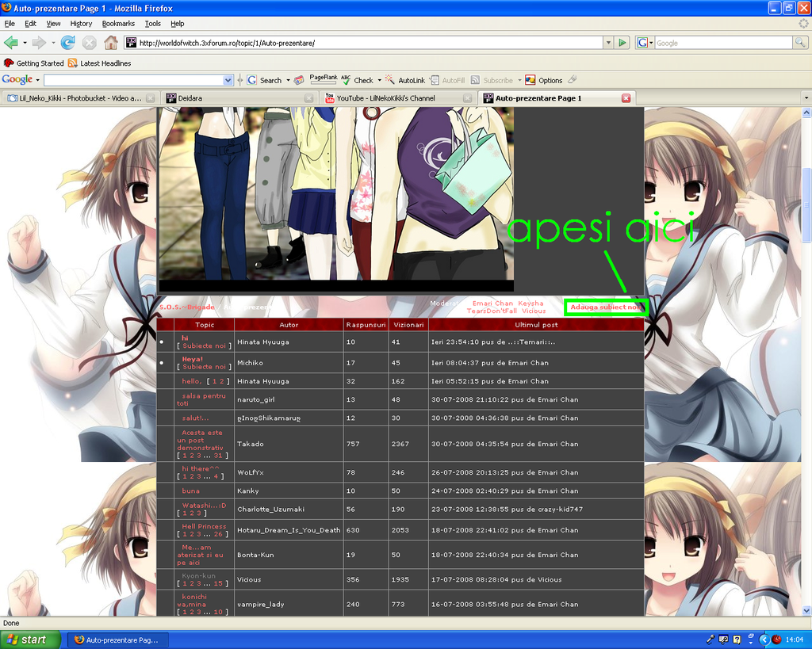Image resolution: width=812 pixels, height=649 pixels.
Task: Switch to YouTube LilNekoKikki's Channel tab
Action: coord(398,97)
